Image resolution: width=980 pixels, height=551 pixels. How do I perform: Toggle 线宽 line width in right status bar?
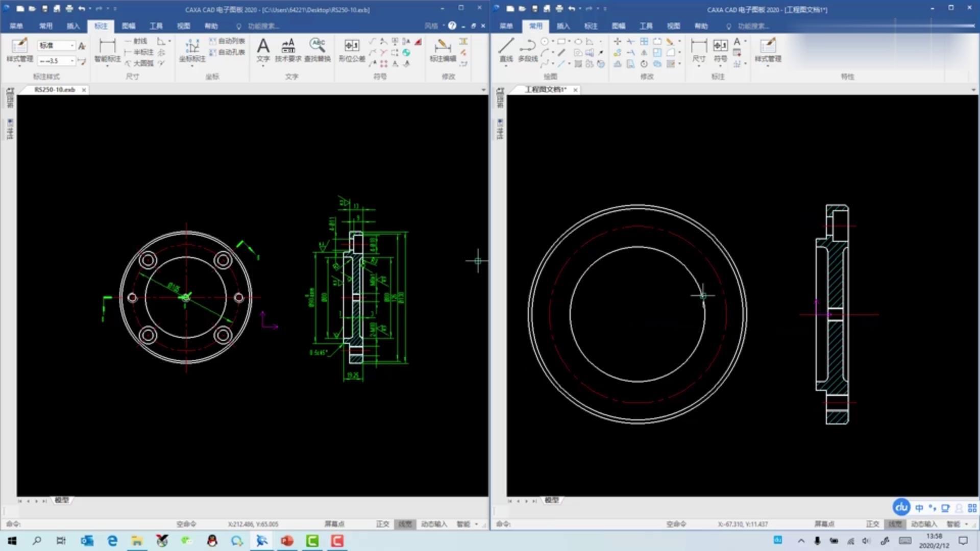[x=894, y=524]
